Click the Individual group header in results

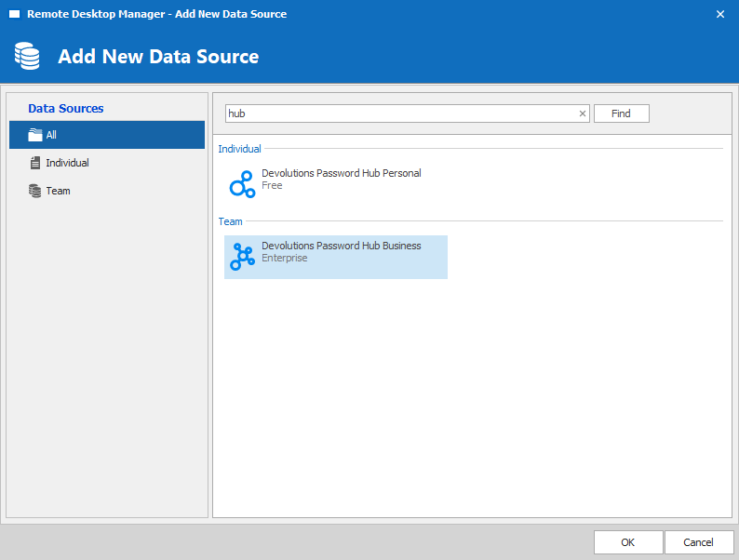coord(239,149)
